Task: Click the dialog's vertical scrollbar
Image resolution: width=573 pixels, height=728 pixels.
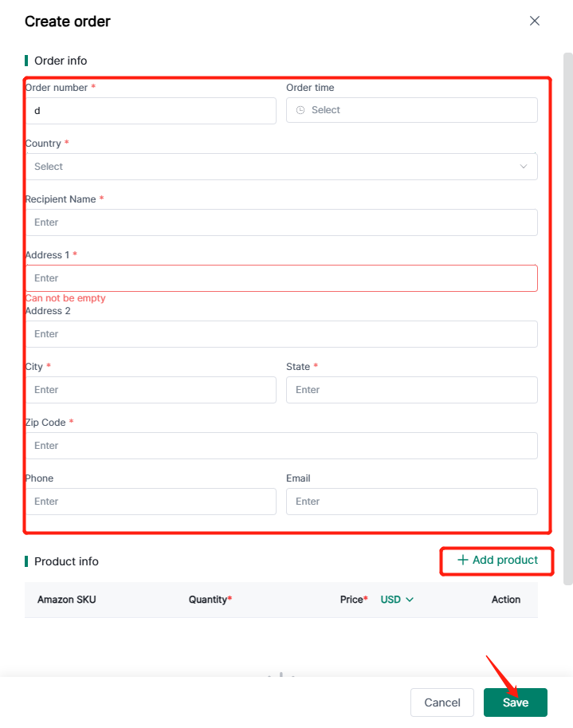Action: (567, 319)
